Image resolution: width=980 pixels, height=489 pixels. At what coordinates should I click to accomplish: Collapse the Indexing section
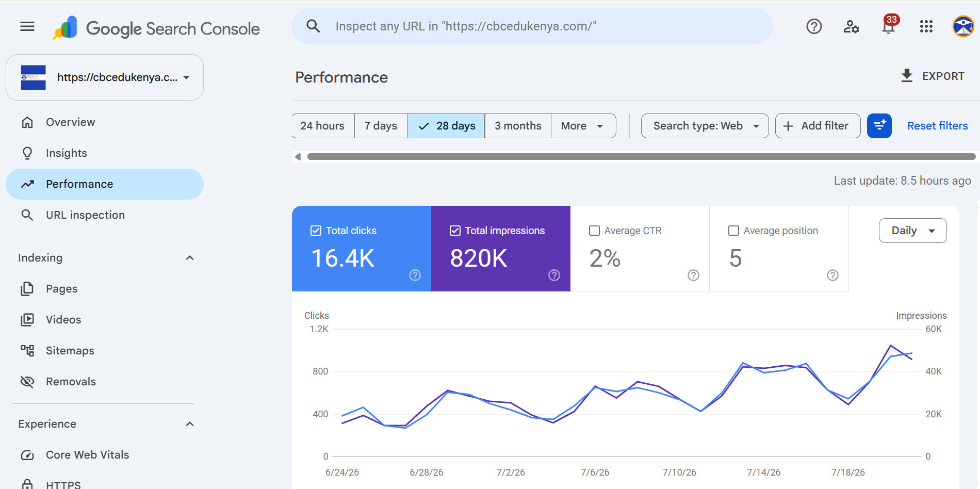[x=190, y=258]
